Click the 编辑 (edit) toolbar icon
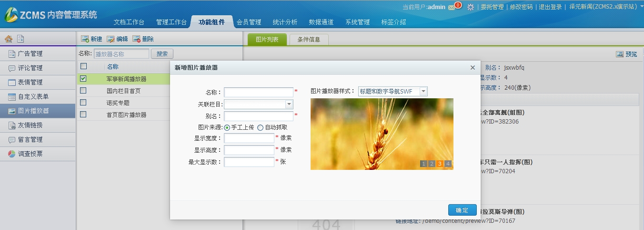 tap(111, 39)
